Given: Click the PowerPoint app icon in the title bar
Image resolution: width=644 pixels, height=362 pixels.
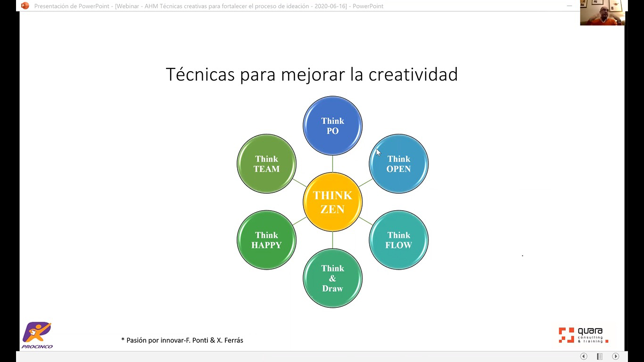Looking at the screenshot, I should pos(25,6).
